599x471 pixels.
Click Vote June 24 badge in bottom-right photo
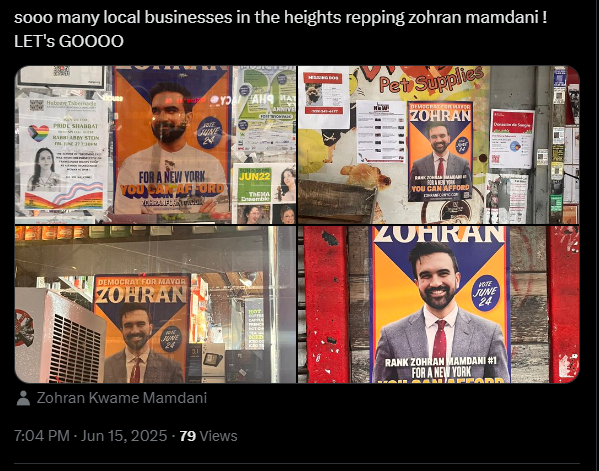point(485,293)
